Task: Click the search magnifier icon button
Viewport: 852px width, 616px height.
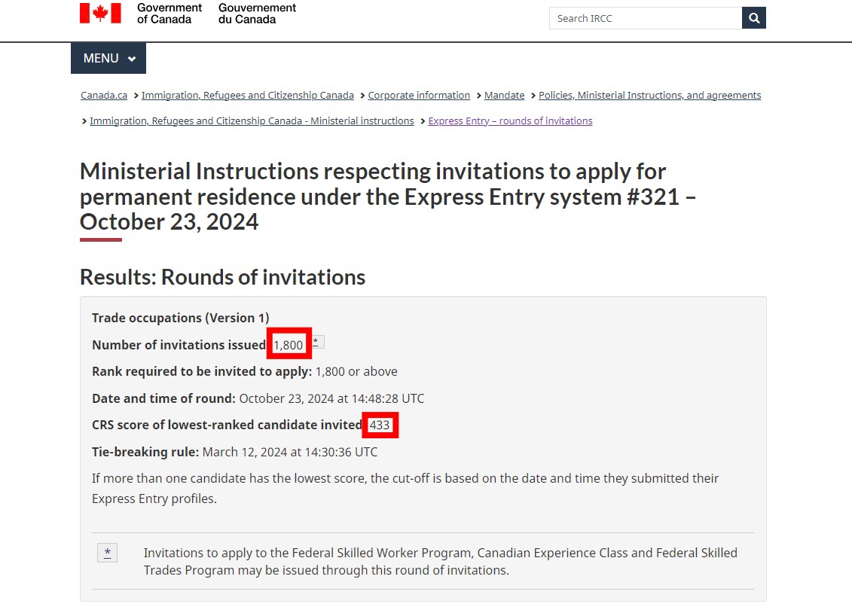Action: [x=753, y=18]
